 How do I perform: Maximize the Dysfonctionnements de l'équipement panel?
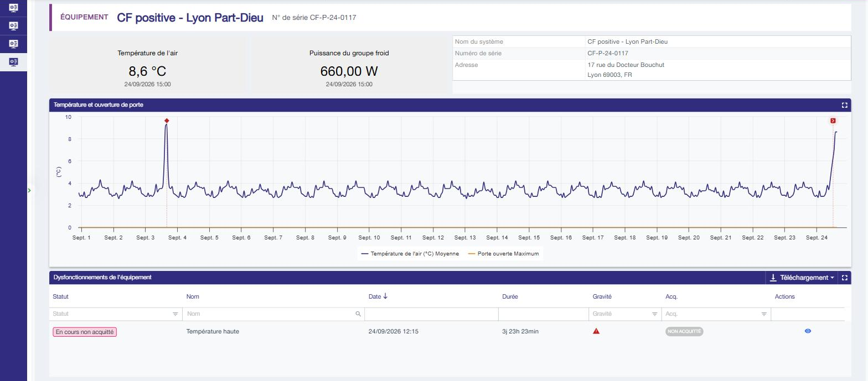coord(844,278)
